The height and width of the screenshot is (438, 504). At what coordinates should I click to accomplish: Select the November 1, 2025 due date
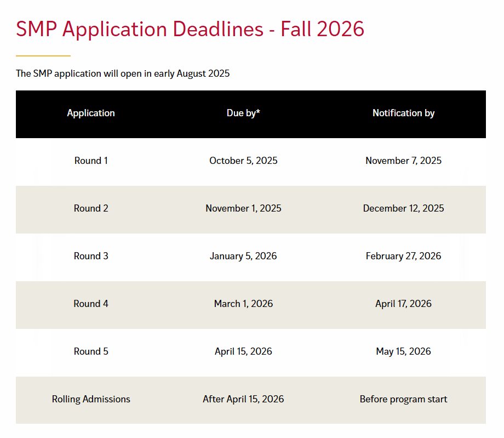pos(243,208)
